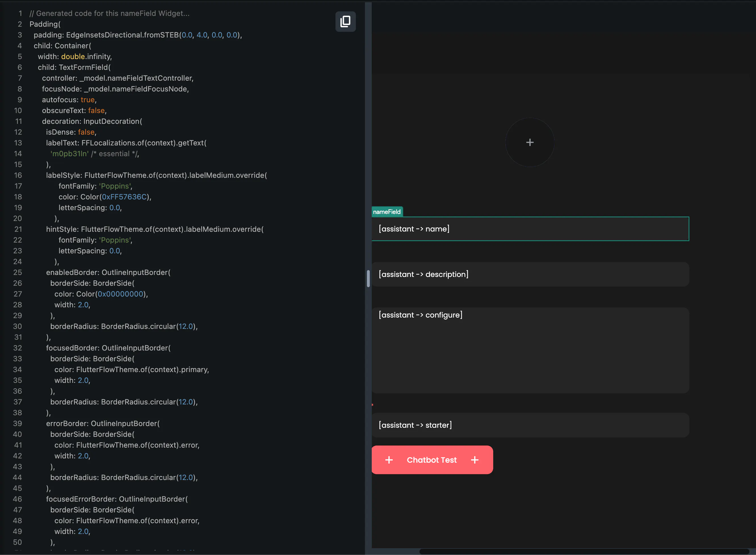Viewport: 756px width, 555px height.
Task: Click right plus icon on Chatbot Test button
Action: pos(474,460)
